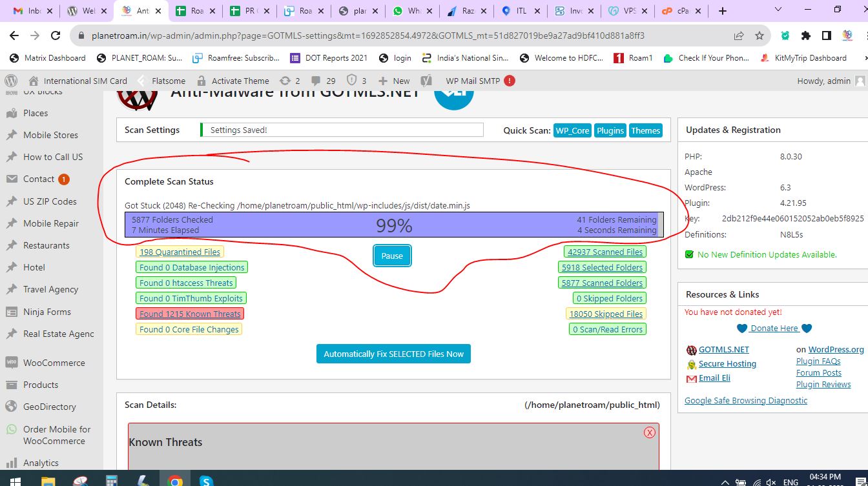Switch to the WhatsApp tab

click(x=411, y=11)
